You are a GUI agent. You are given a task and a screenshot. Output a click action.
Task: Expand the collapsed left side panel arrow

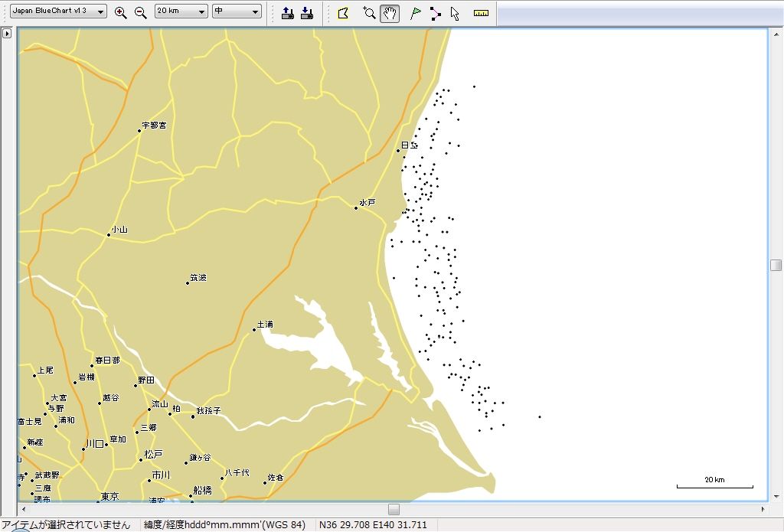(6, 34)
